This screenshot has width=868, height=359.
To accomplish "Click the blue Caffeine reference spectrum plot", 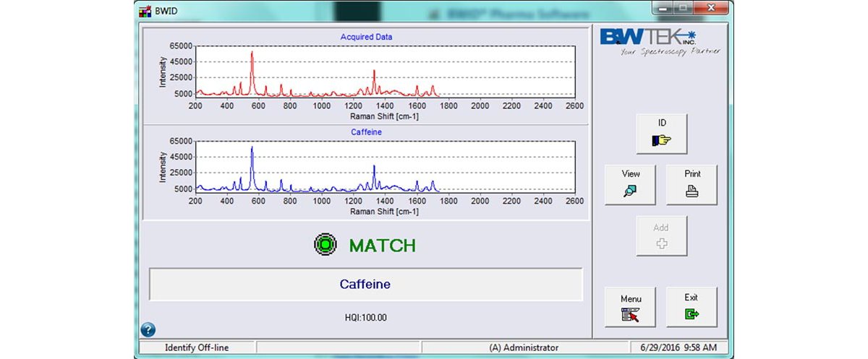I will [x=385, y=167].
